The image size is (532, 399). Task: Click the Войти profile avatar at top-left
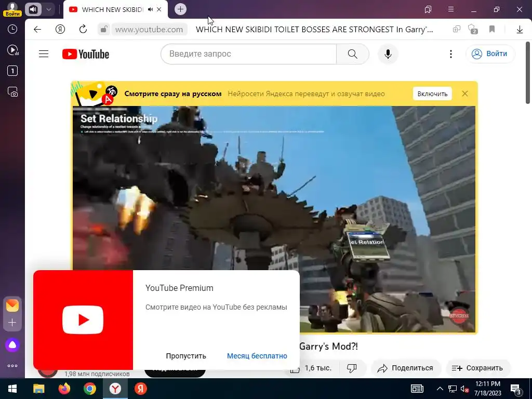(x=12, y=9)
